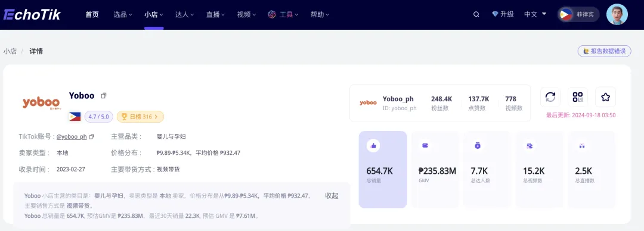Click the Yoboo_ph account name
Viewport: 644px width, 231px height.
point(398,99)
